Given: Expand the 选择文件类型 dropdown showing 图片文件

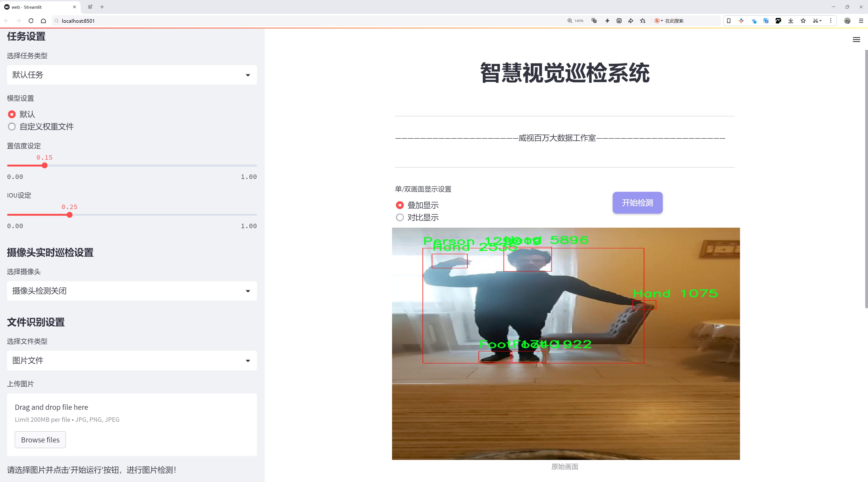Looking at the screenshot, I should (x=132, y=360).
